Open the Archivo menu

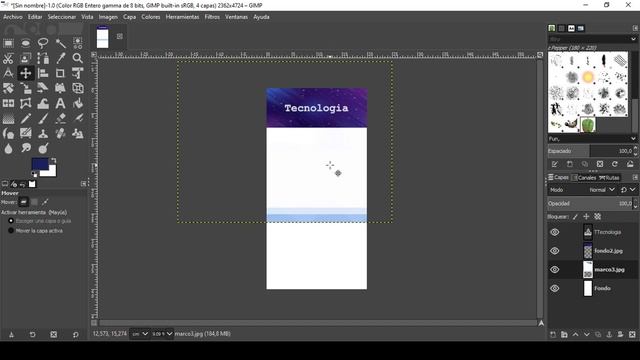click(13, 17)
